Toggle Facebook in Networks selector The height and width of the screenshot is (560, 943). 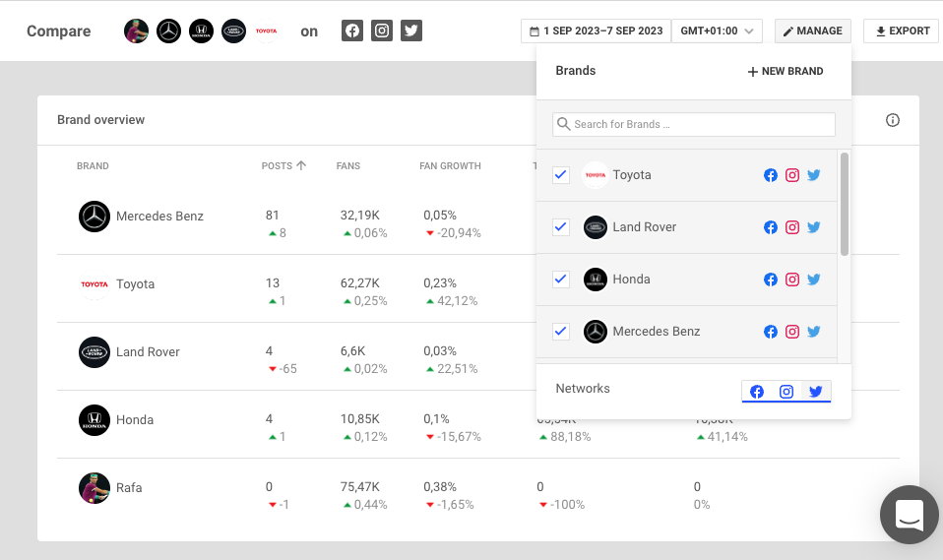tap(757, 392)
